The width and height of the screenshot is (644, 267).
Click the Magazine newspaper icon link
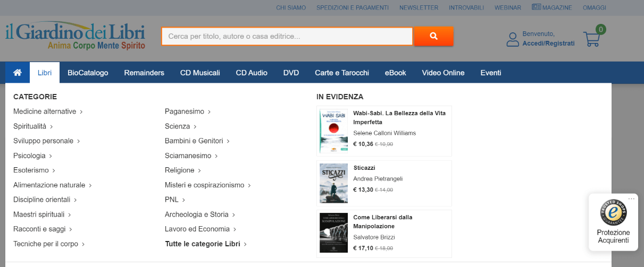tap(552, 7)
